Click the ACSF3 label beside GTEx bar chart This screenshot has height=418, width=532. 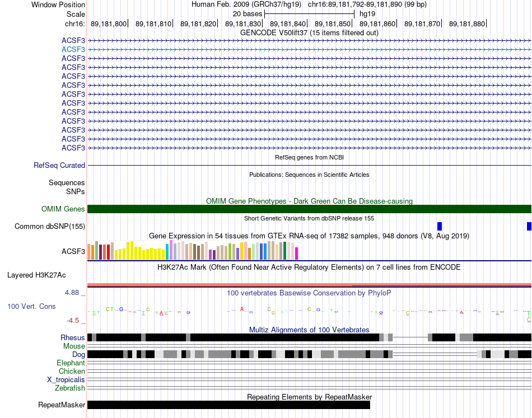tap(73, 252)
